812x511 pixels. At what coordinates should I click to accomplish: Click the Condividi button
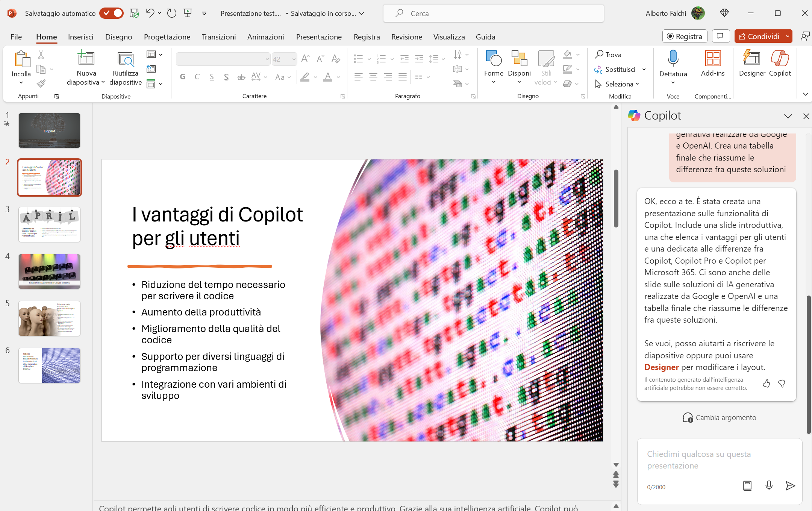tap(759, 36)
